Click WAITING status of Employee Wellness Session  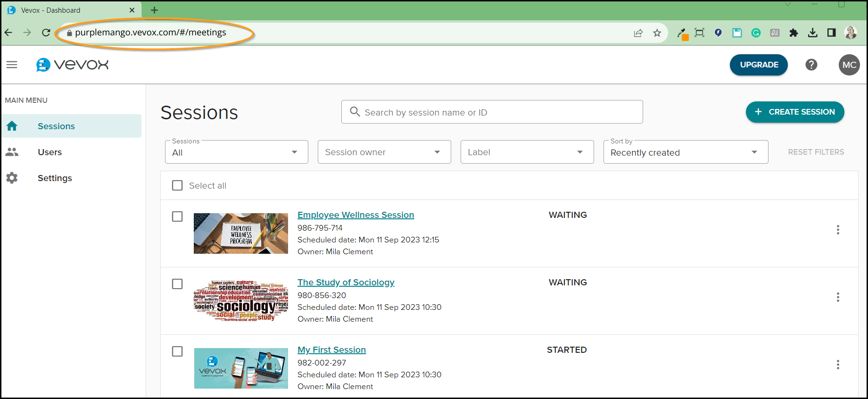(568, 215)
